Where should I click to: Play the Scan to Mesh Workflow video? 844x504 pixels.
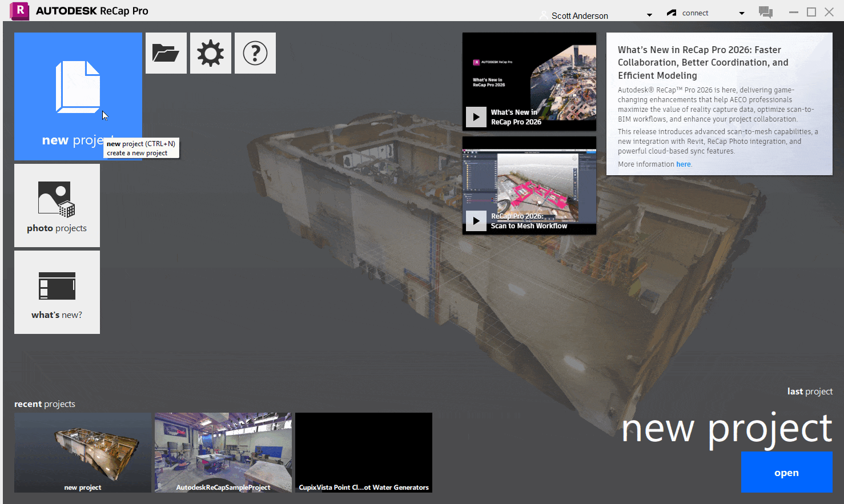click(x=476, y=220)
